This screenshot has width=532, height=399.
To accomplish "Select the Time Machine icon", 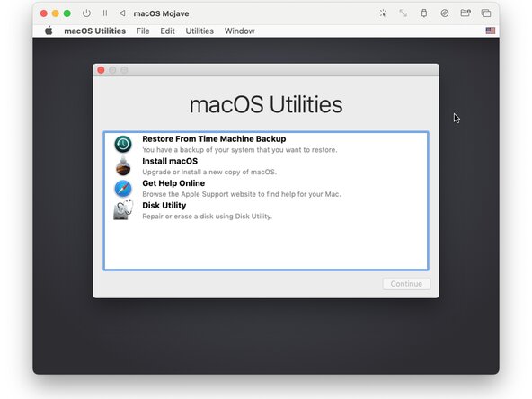I will coord(123,144).
